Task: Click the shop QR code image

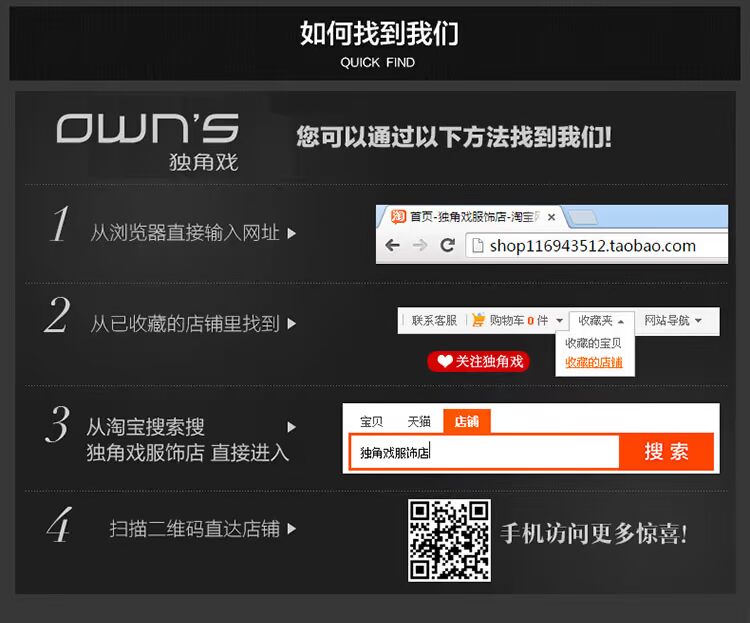Action: 449,541
